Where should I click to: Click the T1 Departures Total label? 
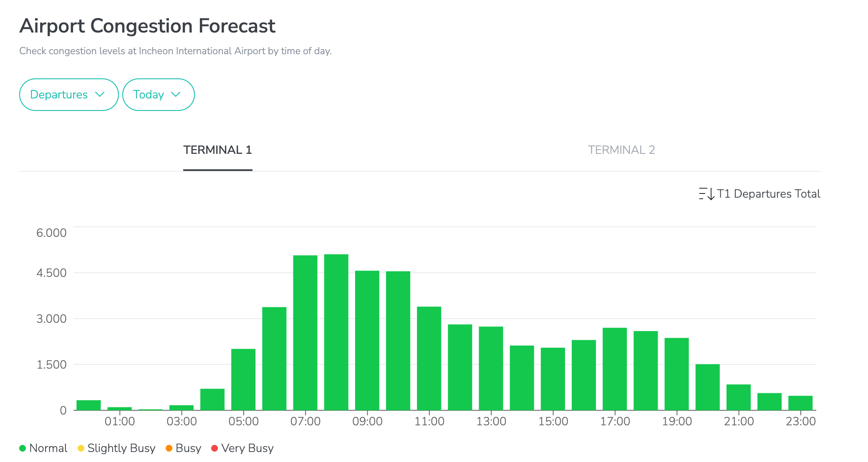pyautogui.click(x=768, y=194)
